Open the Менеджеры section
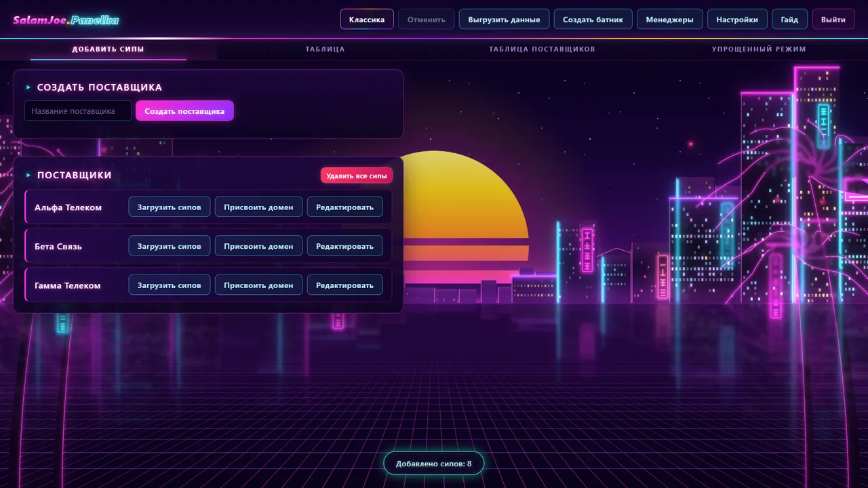Screen dimensions: 868x488 click(x=669, y=20)
